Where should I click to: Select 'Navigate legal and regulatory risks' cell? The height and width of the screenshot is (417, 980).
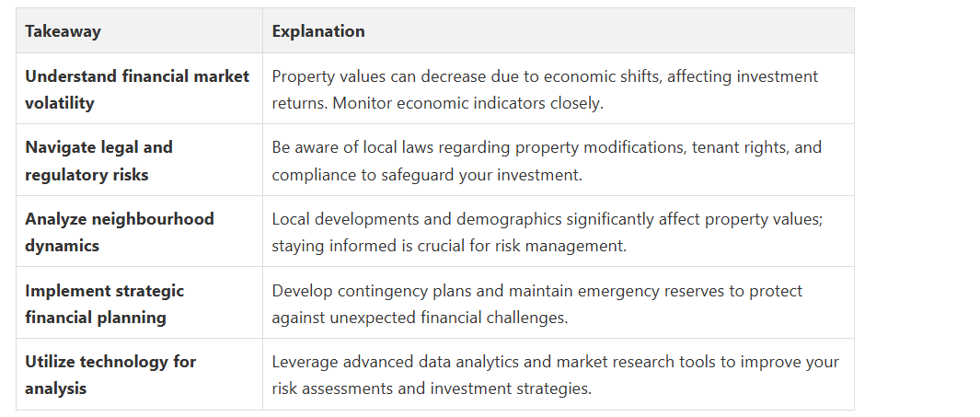click(x=139, y=160)
